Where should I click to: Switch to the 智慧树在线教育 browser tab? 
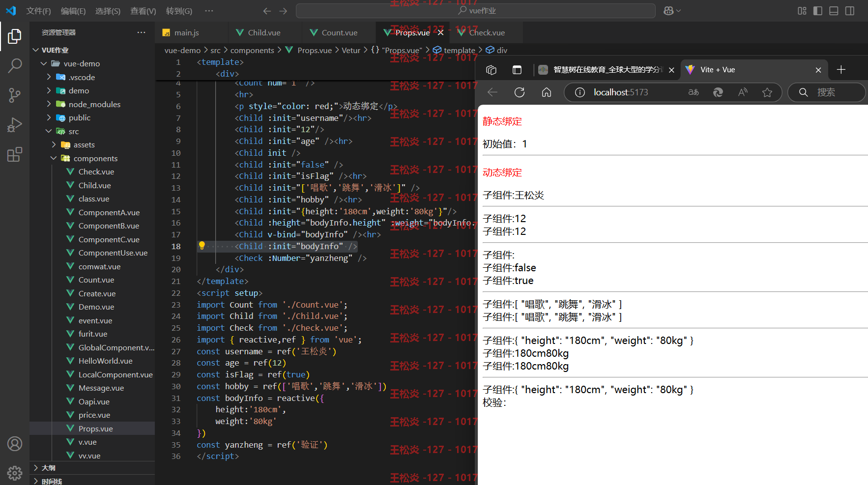608,70
